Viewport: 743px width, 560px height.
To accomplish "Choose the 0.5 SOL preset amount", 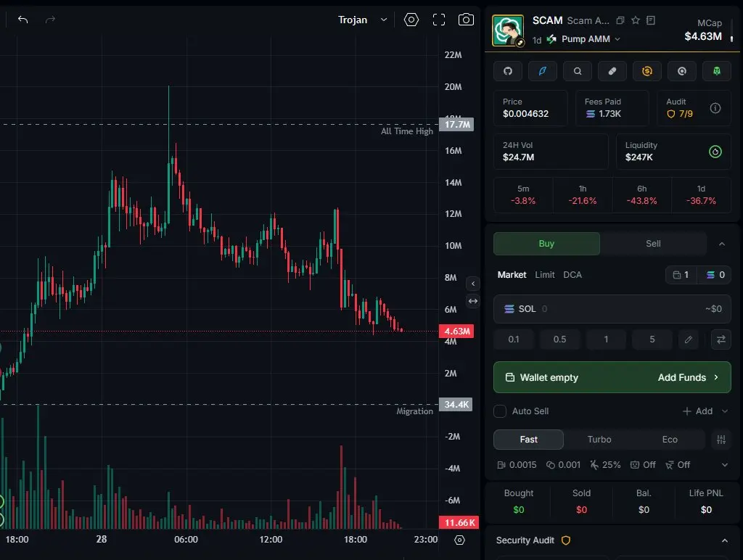I will tap(559, 339).
